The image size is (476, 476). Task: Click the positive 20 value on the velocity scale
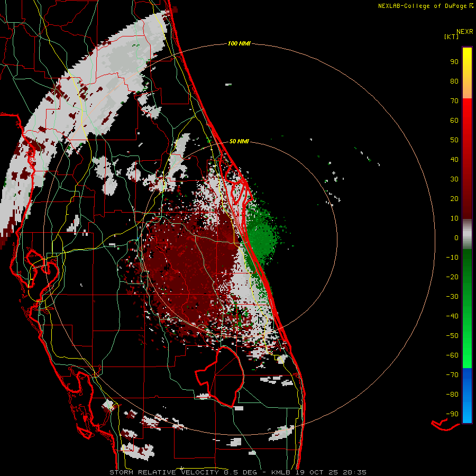pos(454,198)
